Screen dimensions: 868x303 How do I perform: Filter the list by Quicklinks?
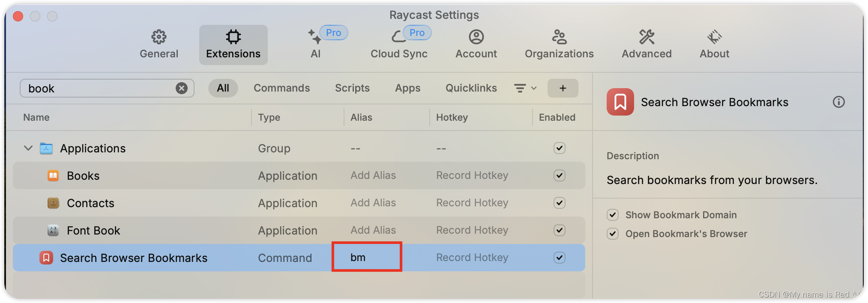coord(471,88)
